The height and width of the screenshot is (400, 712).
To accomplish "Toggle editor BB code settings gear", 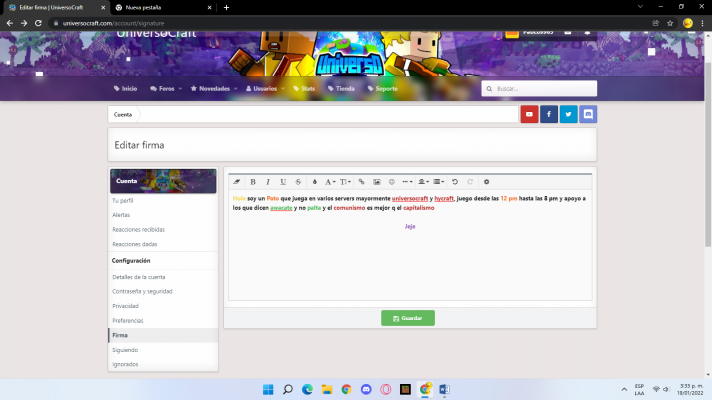I will pyautogui.click(x=486, y=182).
